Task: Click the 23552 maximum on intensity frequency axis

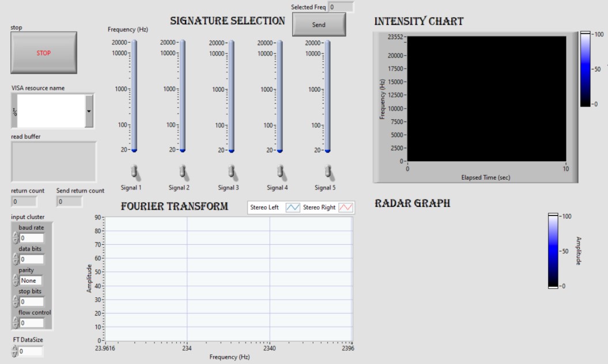Action: pyautogui.click(x=395, y=37)
